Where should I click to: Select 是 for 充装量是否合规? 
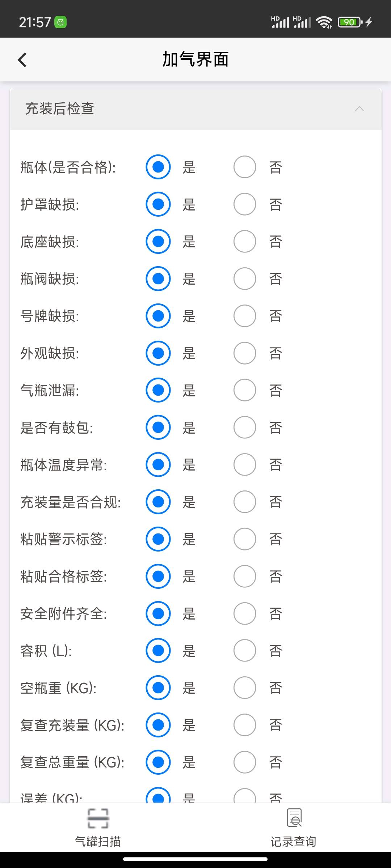tap(158, 502)
